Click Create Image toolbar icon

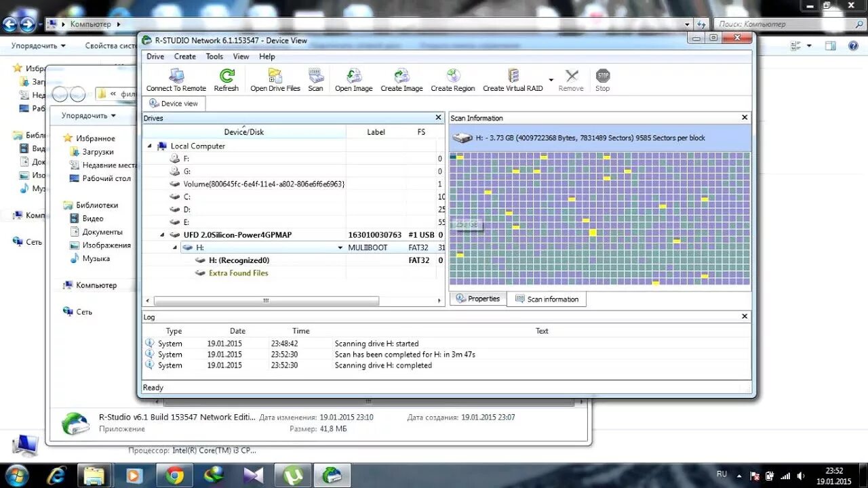(401, 80)
